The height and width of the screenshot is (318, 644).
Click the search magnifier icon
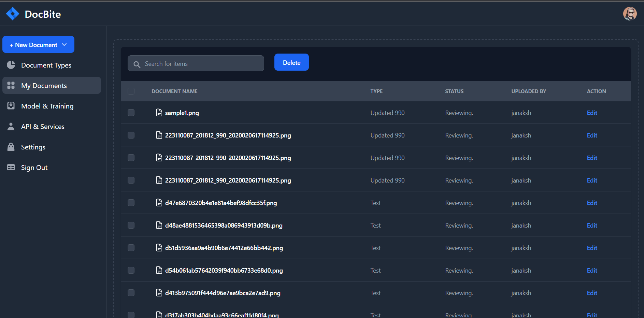point(137,64)
